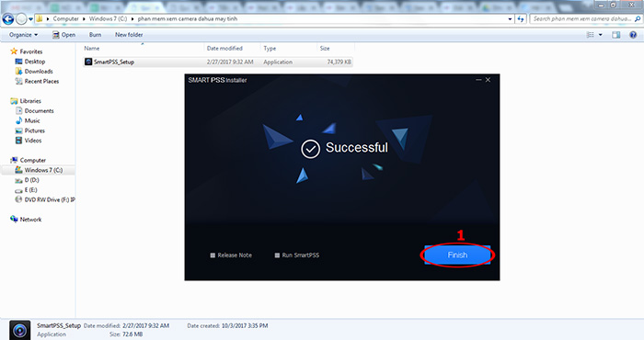Select Computer in navigation pane
The height and width of the screenshot is (340, 644).
33,161
